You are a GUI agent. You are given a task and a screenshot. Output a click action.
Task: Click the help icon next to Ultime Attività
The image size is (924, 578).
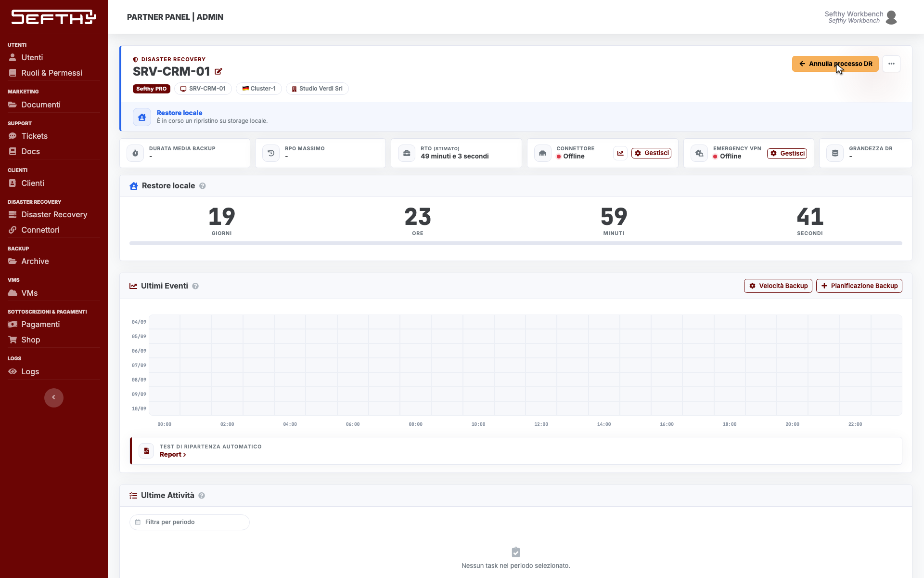[202, 496]
